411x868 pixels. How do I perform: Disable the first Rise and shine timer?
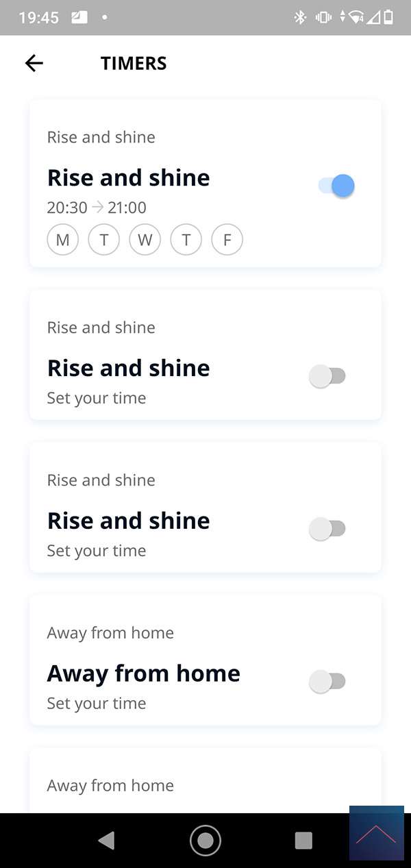336,186
